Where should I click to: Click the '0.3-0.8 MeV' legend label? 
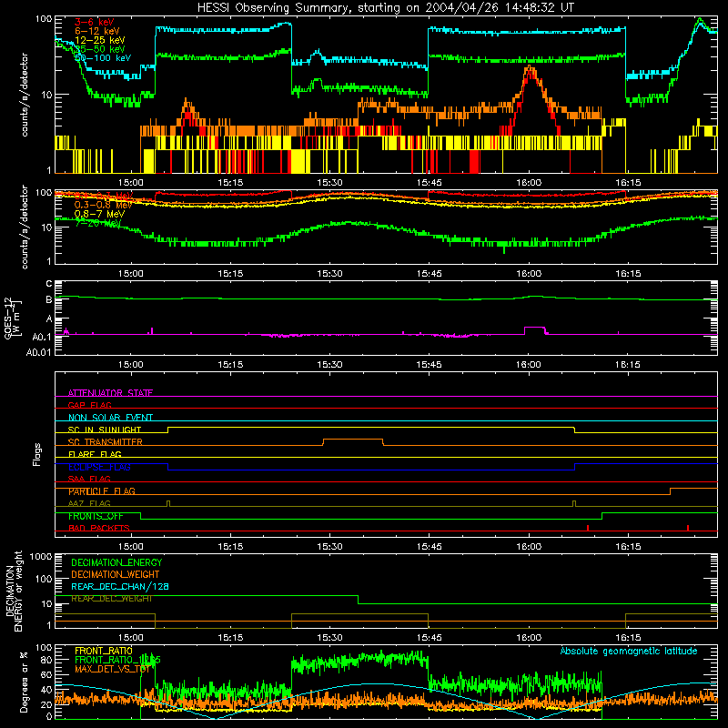[103, 205]
